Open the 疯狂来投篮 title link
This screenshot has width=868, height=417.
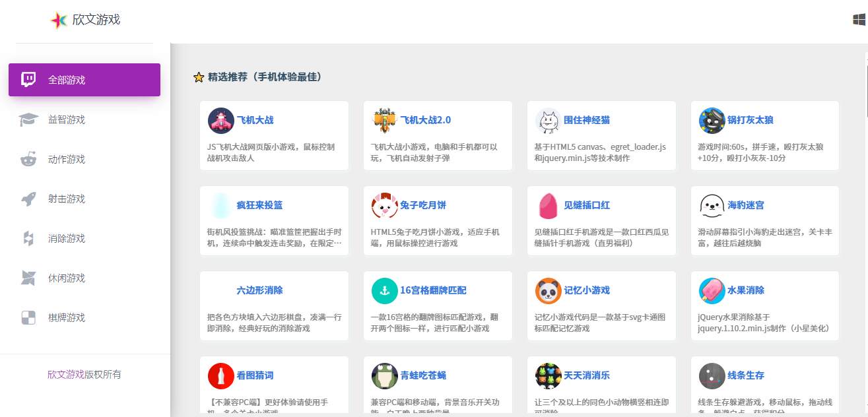pos(259,205)
